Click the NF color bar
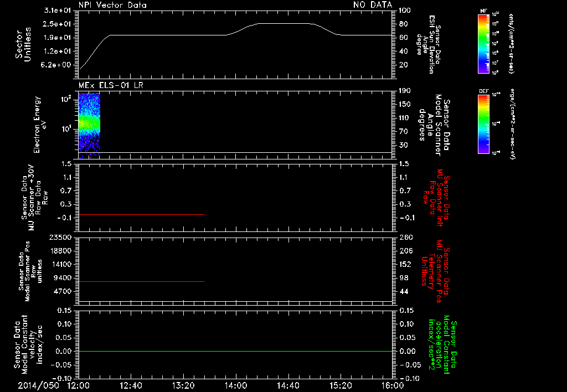 [484, 43]
